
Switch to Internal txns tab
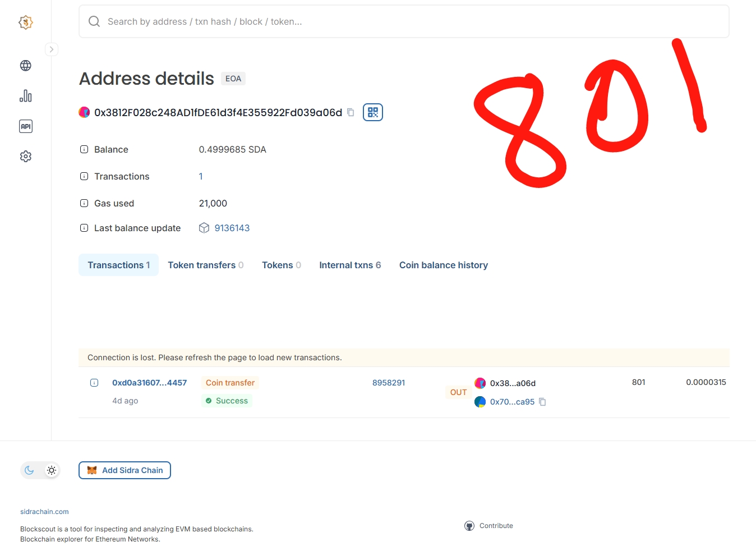tap(349, 265)
